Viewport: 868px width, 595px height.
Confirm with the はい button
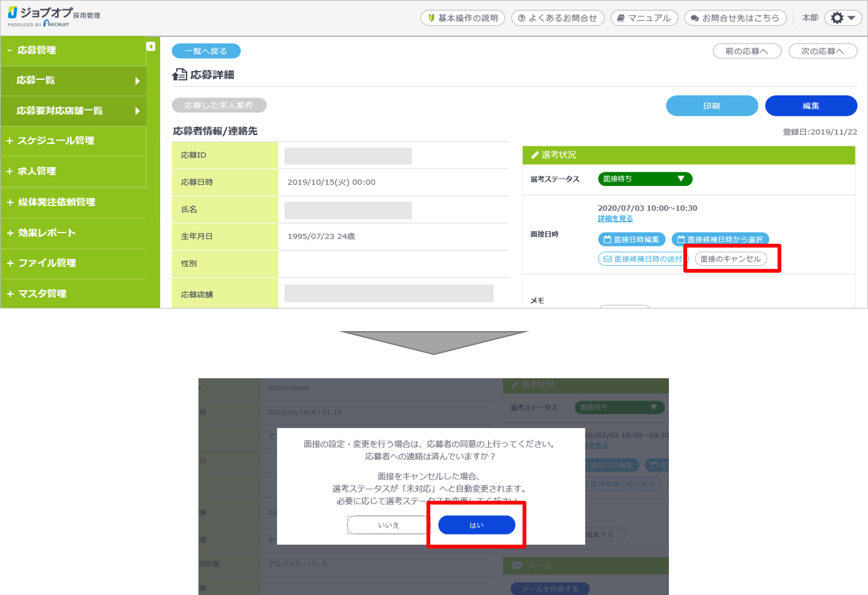pyautogui.click(x=476, y=525)
